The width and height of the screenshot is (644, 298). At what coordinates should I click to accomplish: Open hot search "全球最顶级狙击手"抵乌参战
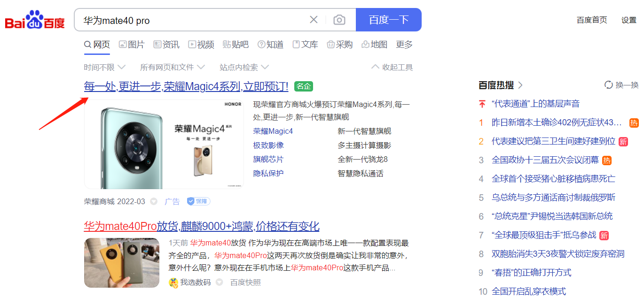click(x=544, y=235)
